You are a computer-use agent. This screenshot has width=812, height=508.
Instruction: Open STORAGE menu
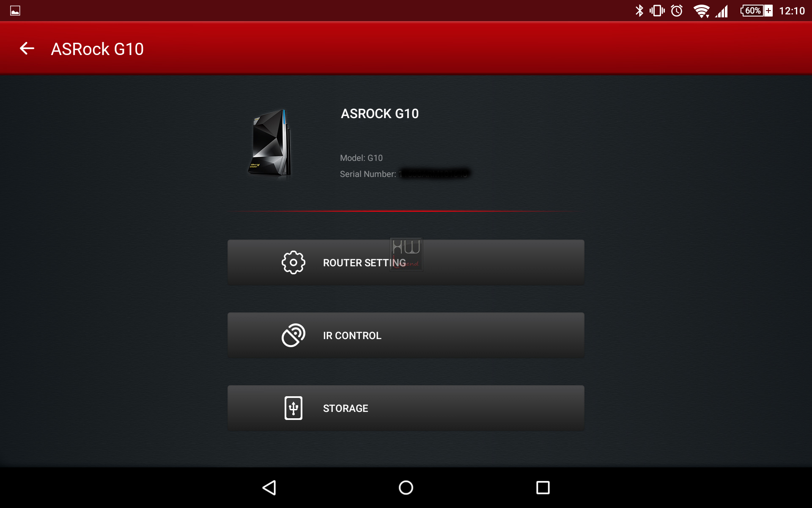(x=406, y=408)
